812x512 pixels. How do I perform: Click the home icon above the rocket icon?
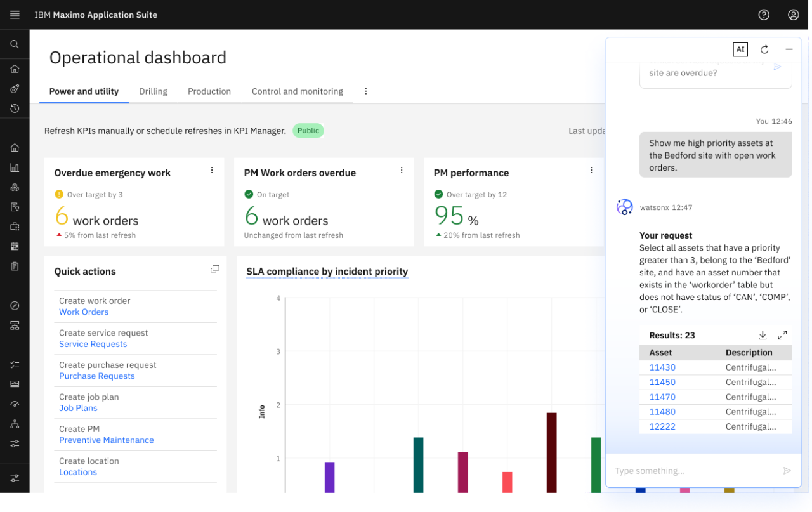click(15, 69)
